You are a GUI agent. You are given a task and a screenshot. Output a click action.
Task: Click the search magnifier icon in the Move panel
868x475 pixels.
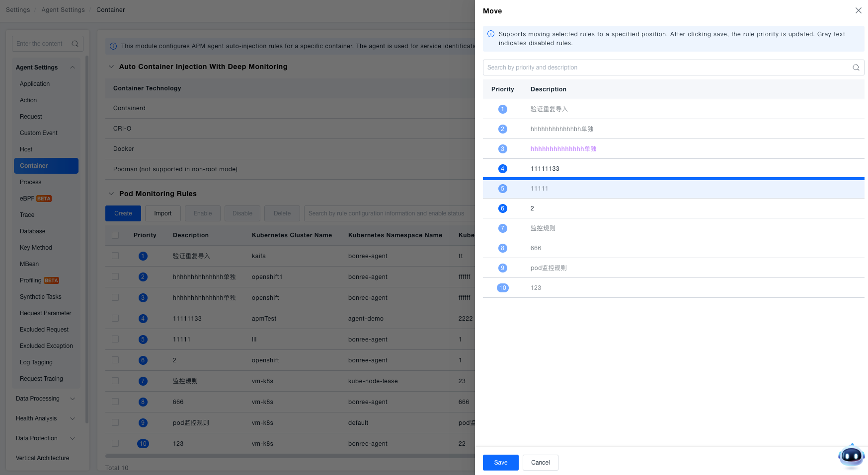click(856, 68)
